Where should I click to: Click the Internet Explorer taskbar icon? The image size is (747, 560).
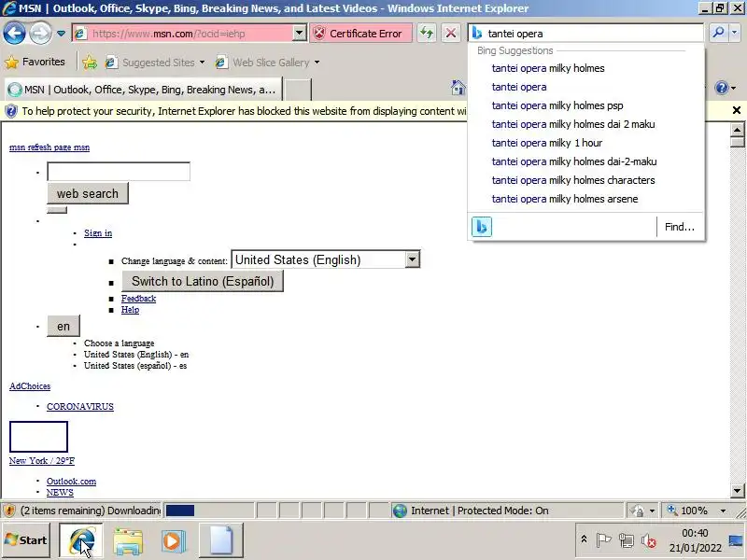click(81, 540)
